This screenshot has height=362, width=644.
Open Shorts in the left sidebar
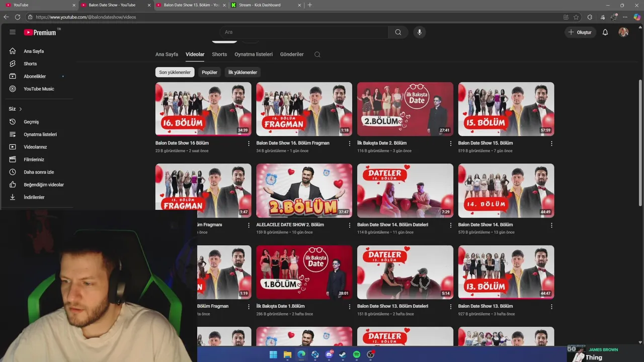click(x=30, y=64)
